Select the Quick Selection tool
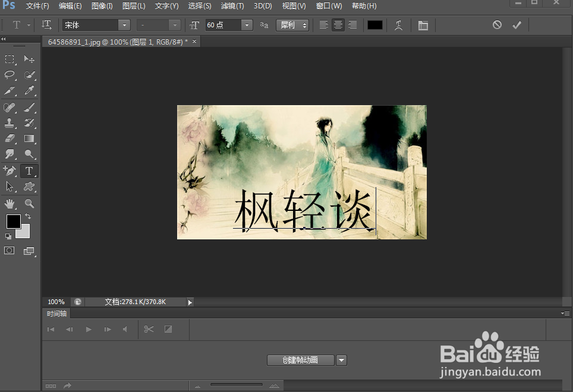Image resolution: width=573 pixels, height=392 pixels. point(29,75)
